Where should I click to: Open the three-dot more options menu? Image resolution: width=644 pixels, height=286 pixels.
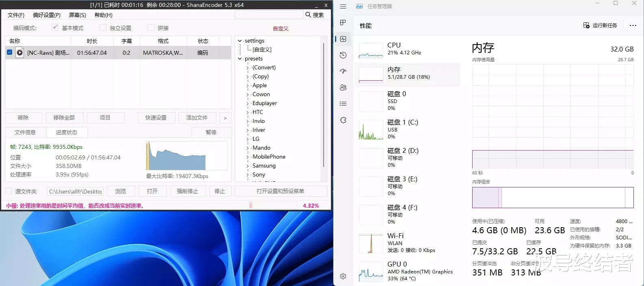coord(633,25)
